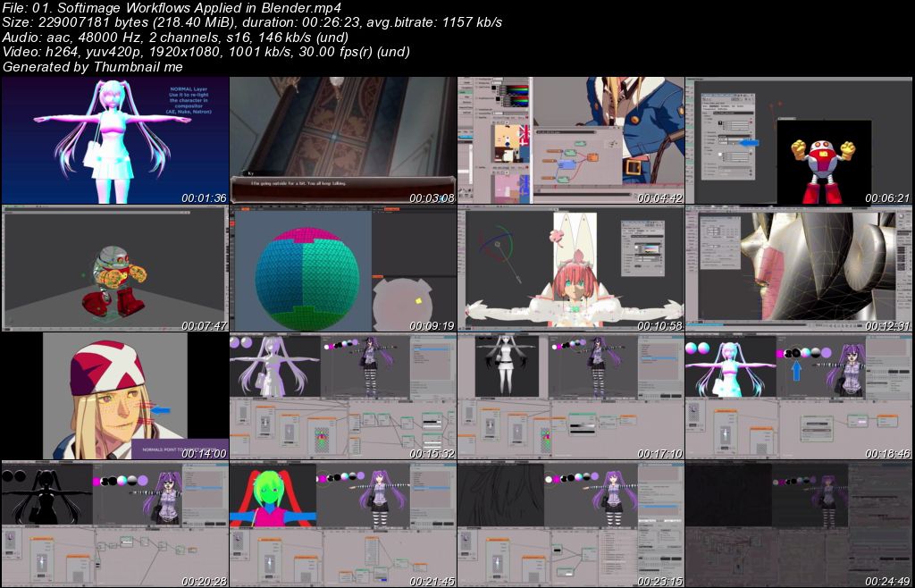
Task: Open the wireframe close-up frame at 00:12:31
Action: tap(799, 268)
